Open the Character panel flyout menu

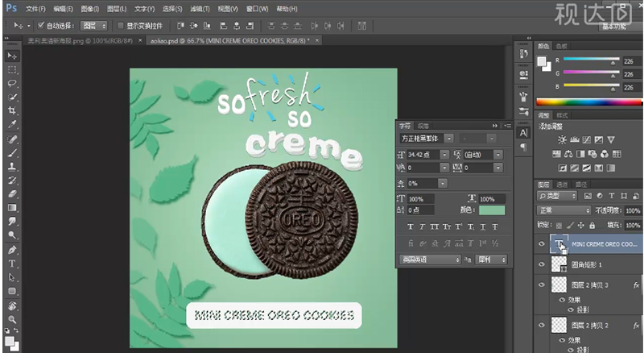click(x=508, y=126)
